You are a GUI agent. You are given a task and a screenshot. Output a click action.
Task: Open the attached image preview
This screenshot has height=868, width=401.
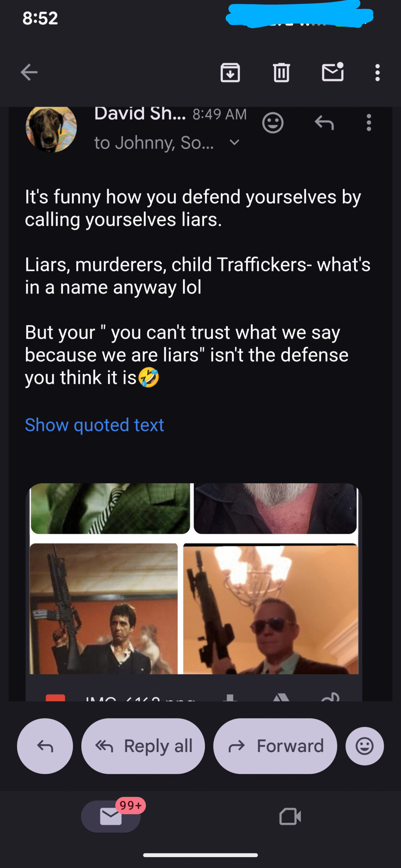pos(194,579)
